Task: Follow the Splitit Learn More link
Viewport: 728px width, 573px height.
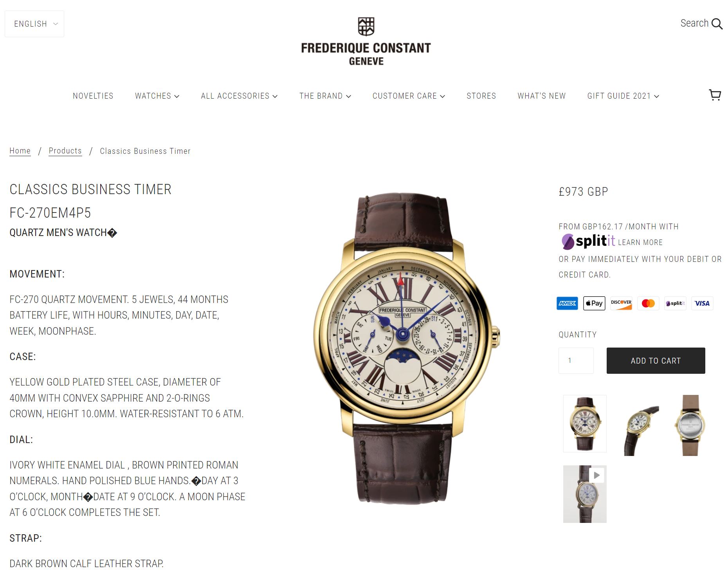Action: 640,242
